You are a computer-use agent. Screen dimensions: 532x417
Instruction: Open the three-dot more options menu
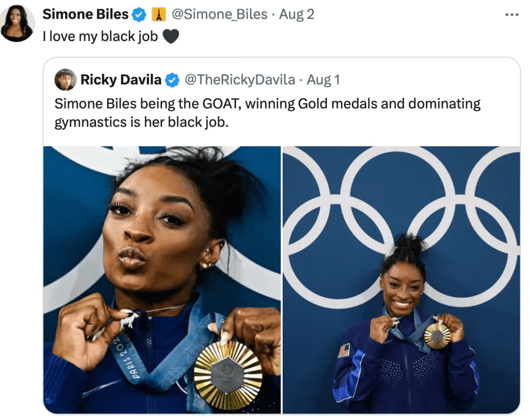pyautogui.click(x=512, y=15)
